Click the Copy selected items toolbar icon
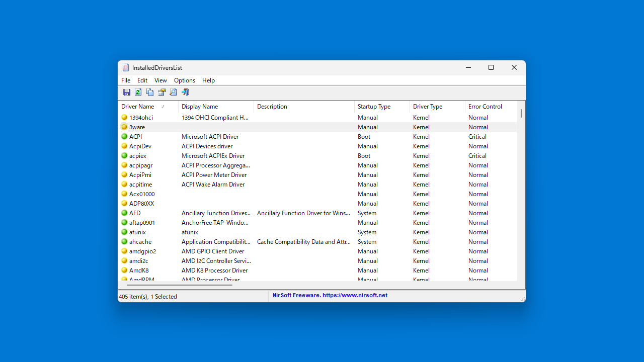This screenshot has height=362, width=644. click(150, 92)
